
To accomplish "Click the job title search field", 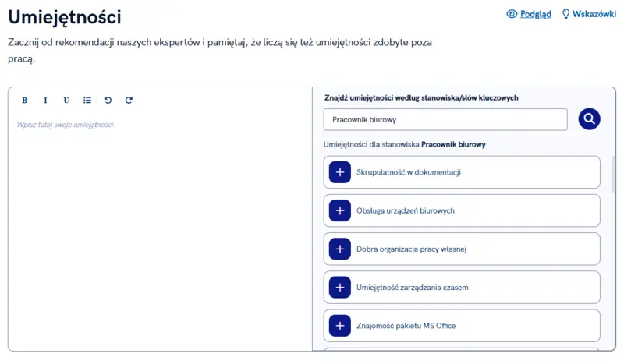I will coord(445,120).
